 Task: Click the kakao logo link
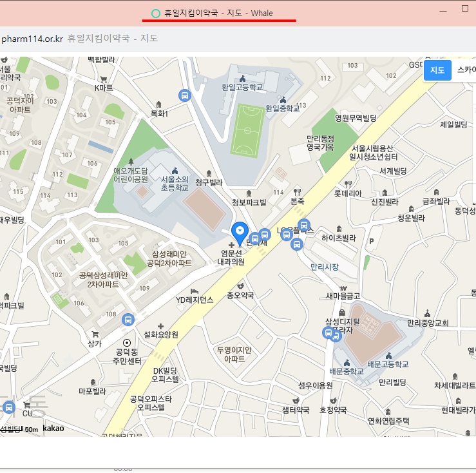[x=53, y=429]
